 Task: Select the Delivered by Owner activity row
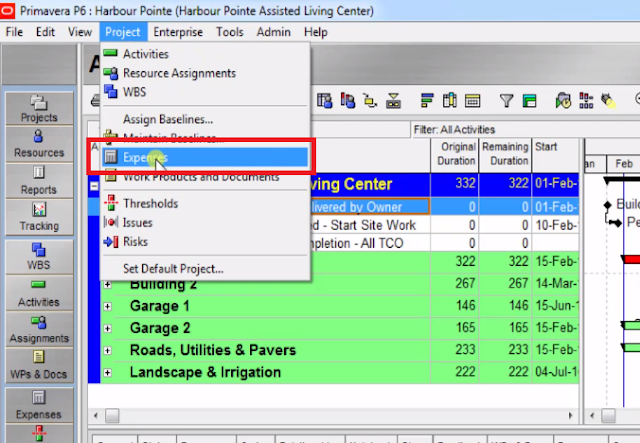click(x=333, y=207)
